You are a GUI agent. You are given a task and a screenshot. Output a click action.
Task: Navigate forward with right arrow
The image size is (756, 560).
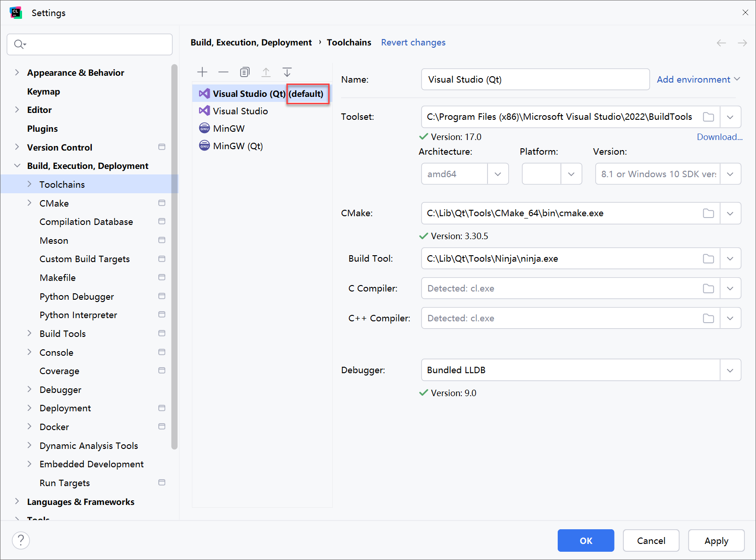742,43
